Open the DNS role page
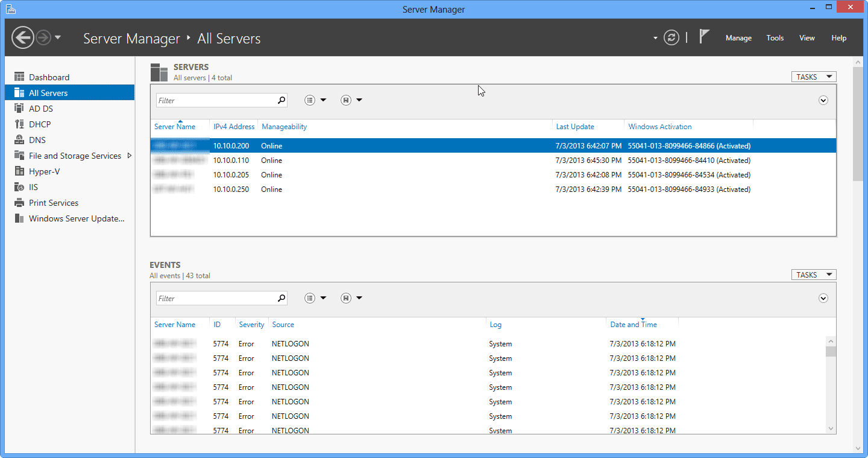 point(70,140)
